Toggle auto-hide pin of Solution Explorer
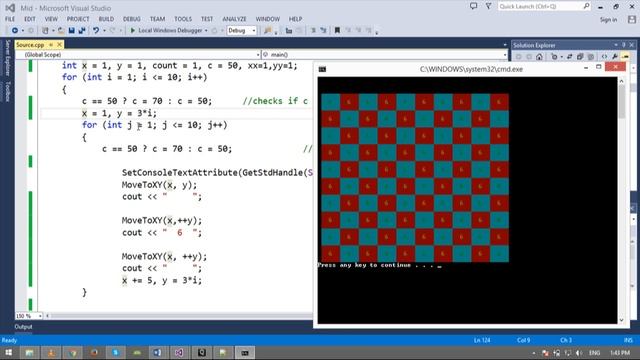This screenshot has height=360, width=640. 624,45
